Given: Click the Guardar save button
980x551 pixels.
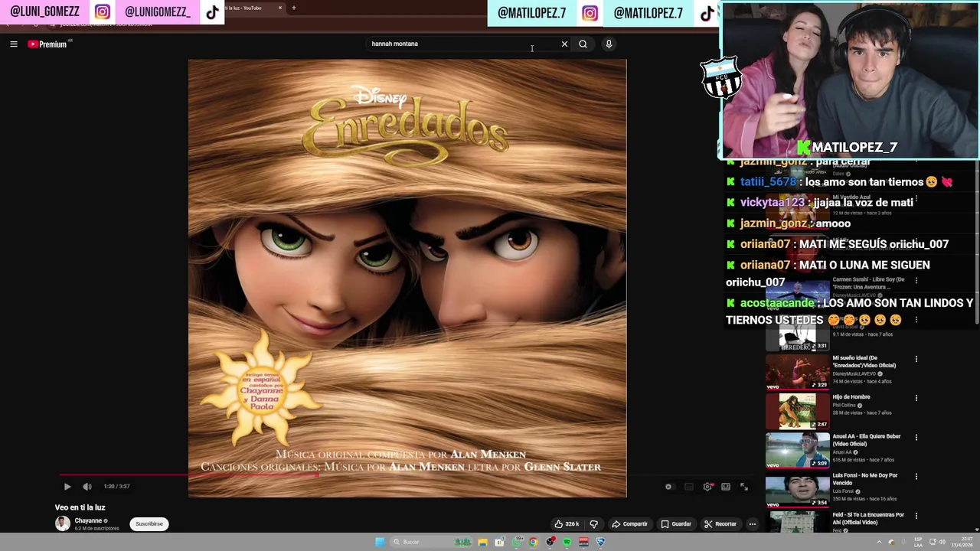Looking at the screenshot, I should [x=676, y=524].
